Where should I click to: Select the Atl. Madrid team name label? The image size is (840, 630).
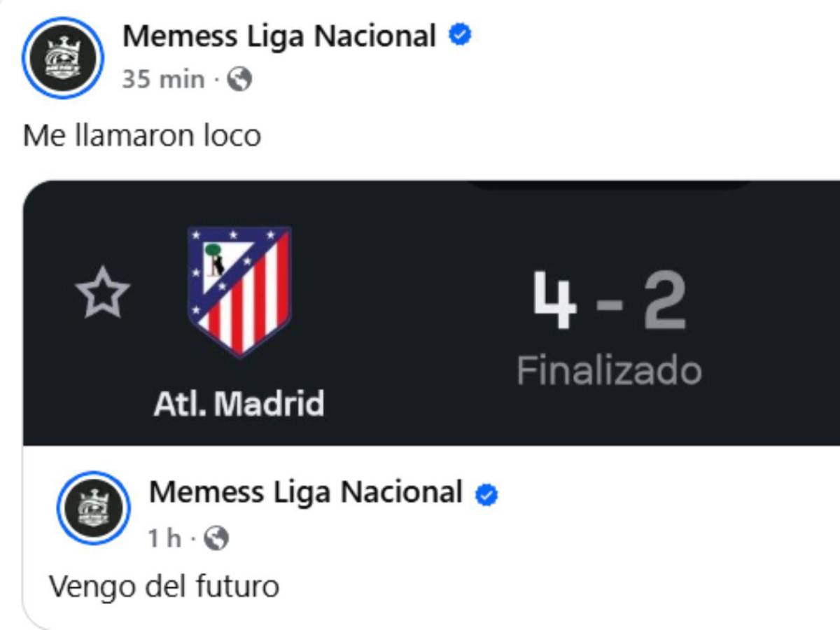pos(239,402)
